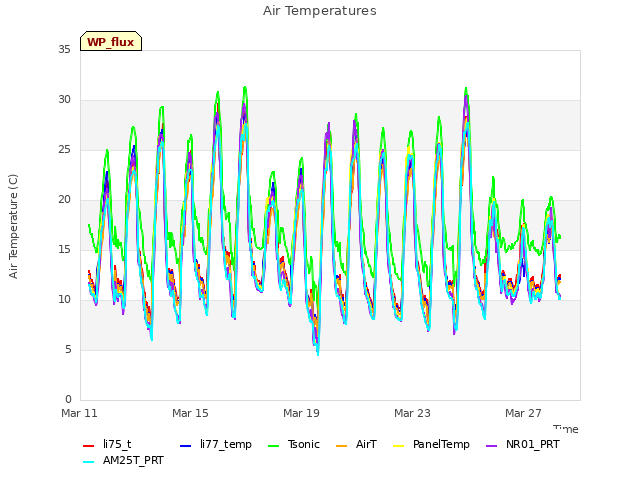Toggle the AirT legend entry
The height and width of the screenshot is (480, 640).
(356, 444)
